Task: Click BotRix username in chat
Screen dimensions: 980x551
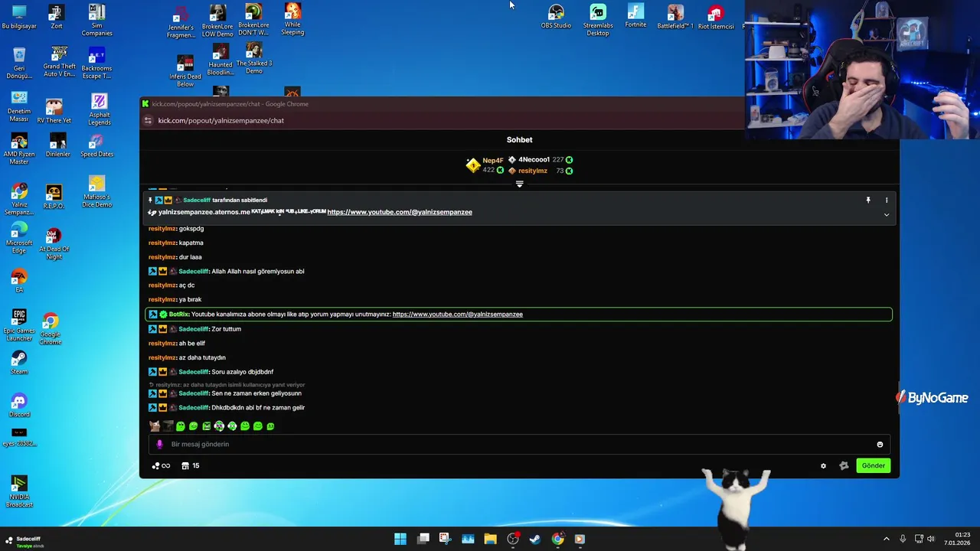Action: (x=178, y=315)
